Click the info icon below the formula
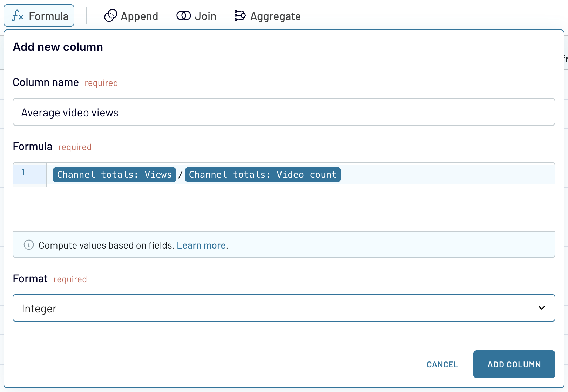Image resolution: width=568 pixels, height=392 pixels. [29, 245]
